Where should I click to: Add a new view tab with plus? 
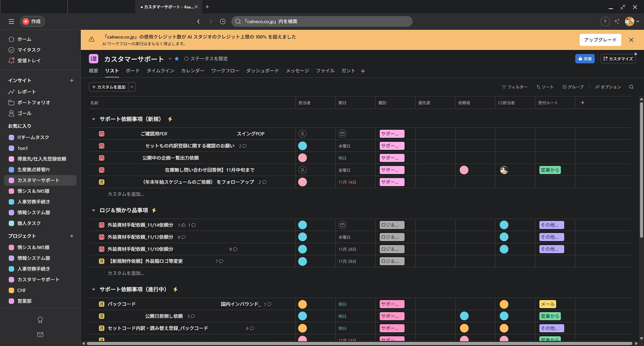[363, 71]
